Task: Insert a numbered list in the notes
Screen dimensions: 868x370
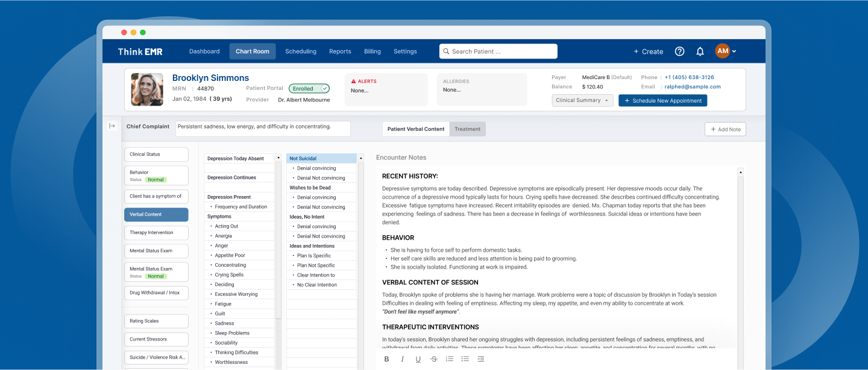Action: coord(449,359)
